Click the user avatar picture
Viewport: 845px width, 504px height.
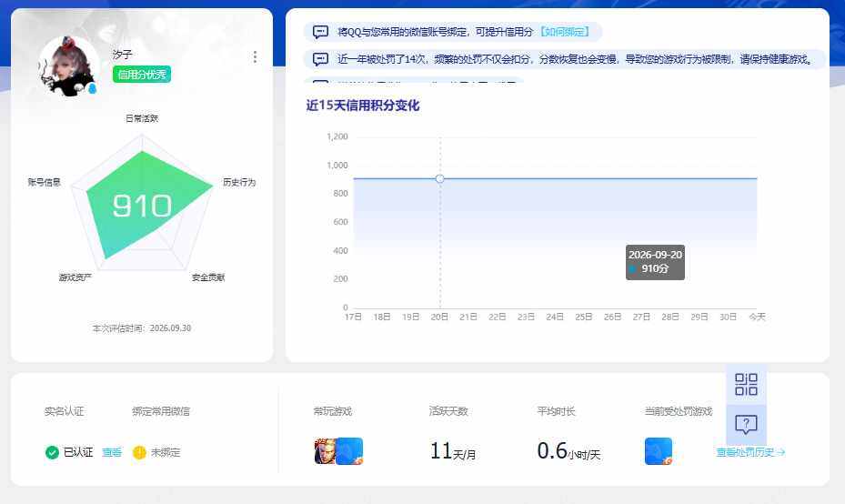(68, 66)
